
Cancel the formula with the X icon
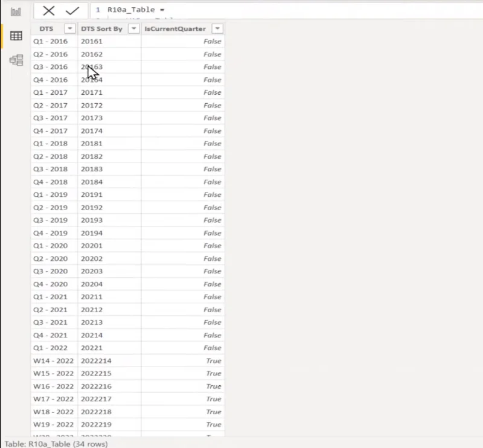(x=49, y=11)
